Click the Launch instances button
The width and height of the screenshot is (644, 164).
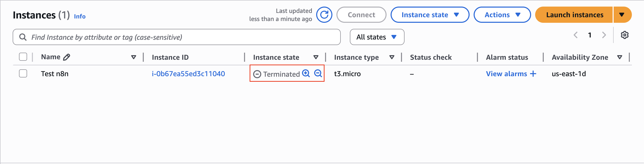coord(574,15)
